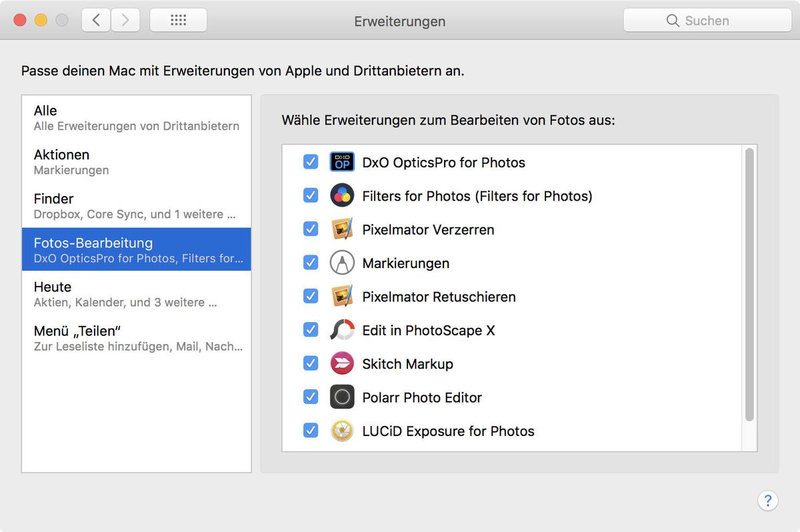
Task: Open the Finder extensions category
Action: coord(137,205)
